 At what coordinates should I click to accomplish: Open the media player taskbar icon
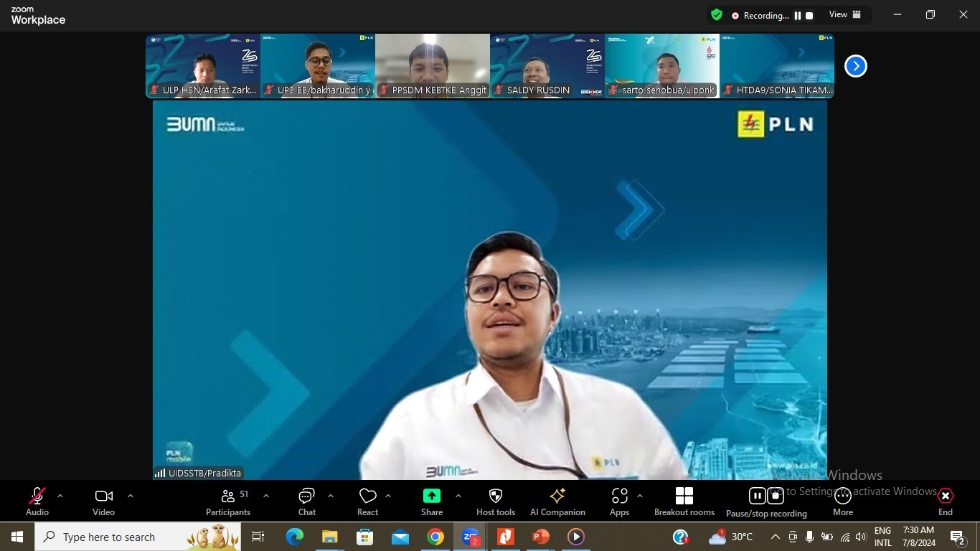pos(576,537)
